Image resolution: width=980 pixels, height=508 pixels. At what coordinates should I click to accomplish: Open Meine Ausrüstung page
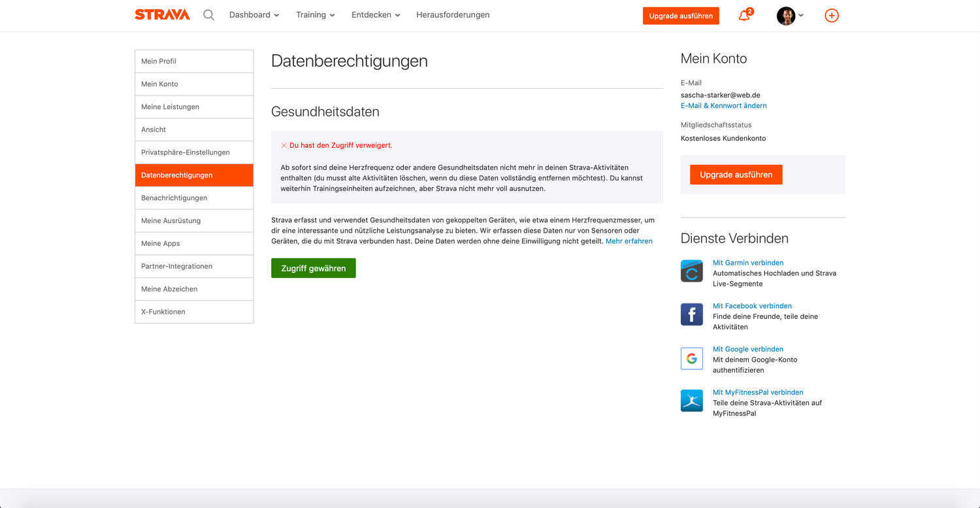click(x=194, y=221)
